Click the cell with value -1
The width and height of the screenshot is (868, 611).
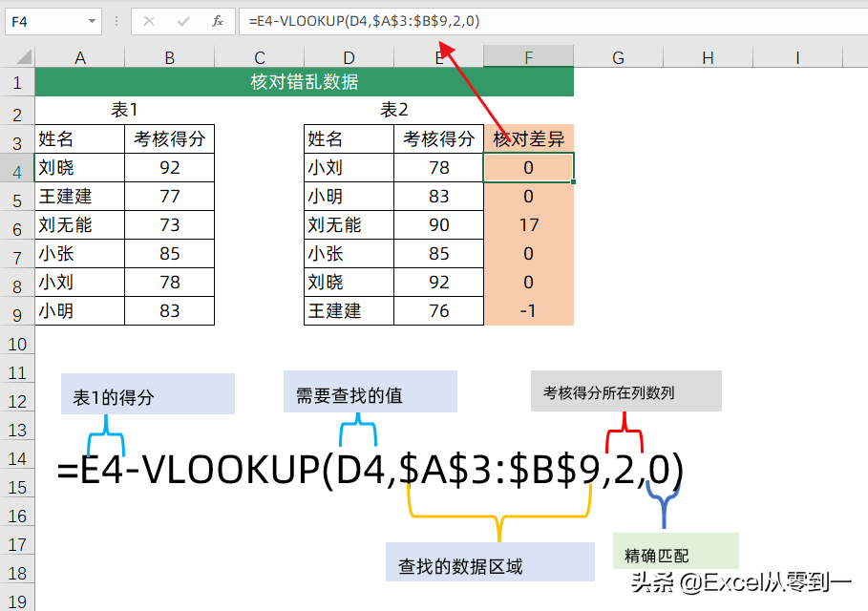coord(528,311)
